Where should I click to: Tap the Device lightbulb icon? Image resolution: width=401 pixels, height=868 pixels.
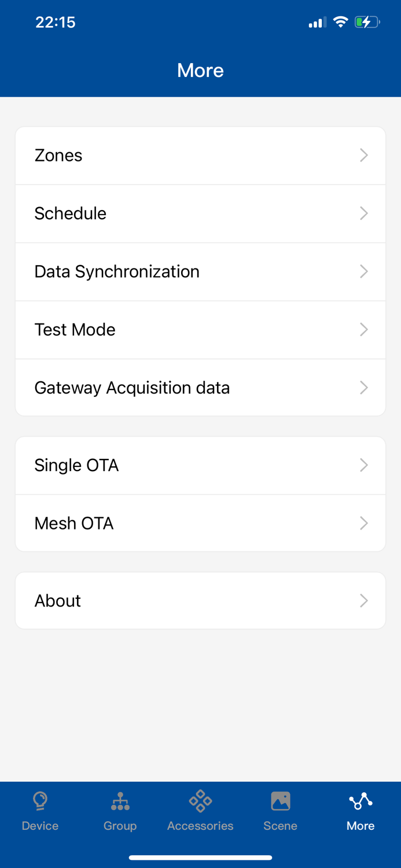(x=40, y=801)
